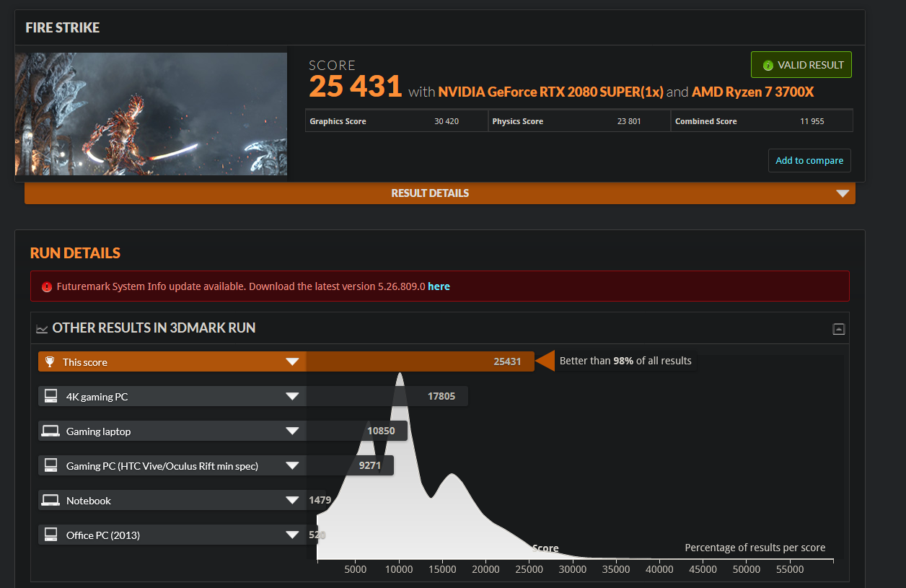Click the Valid Result badge
The image size is (906, 588).
(801, 65)
